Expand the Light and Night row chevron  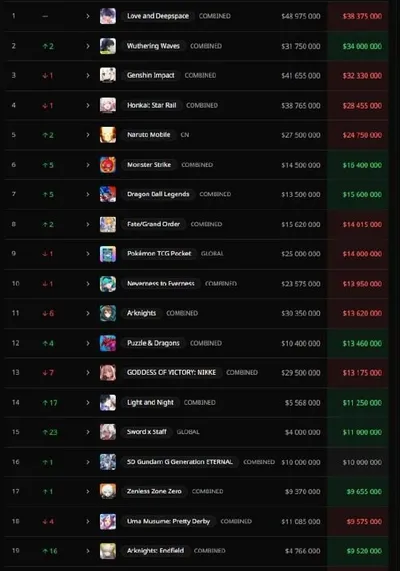click(x=88, y=402)
